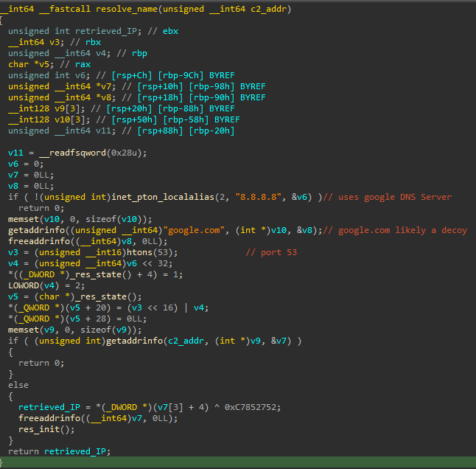476x469 pixels.
Task: Click the "// port 53" comment
Action: (x=271, y=252)
